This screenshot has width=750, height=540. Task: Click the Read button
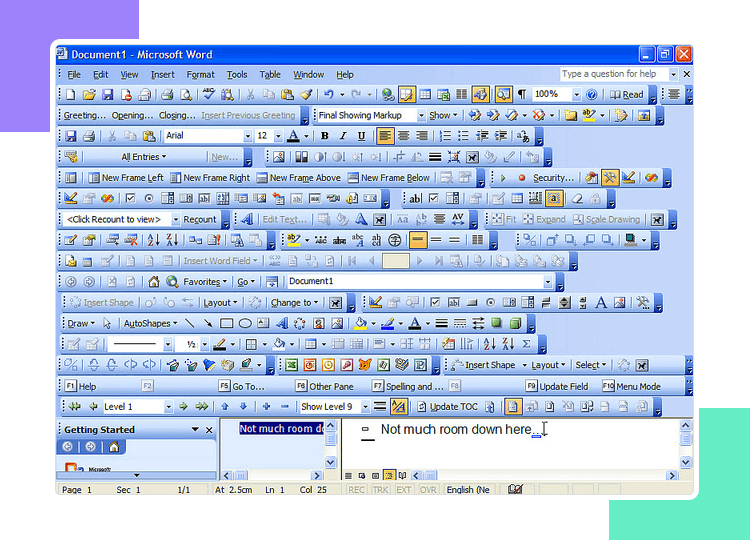627,95
